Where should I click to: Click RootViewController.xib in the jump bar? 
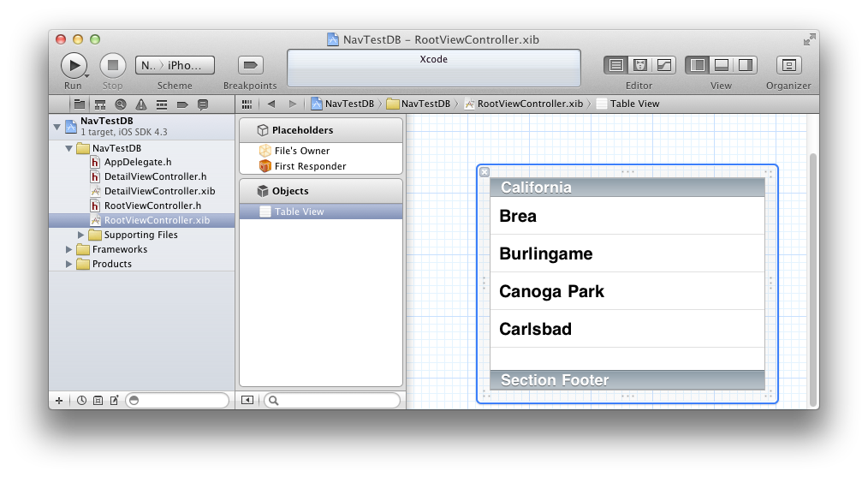tap(524, 104)
